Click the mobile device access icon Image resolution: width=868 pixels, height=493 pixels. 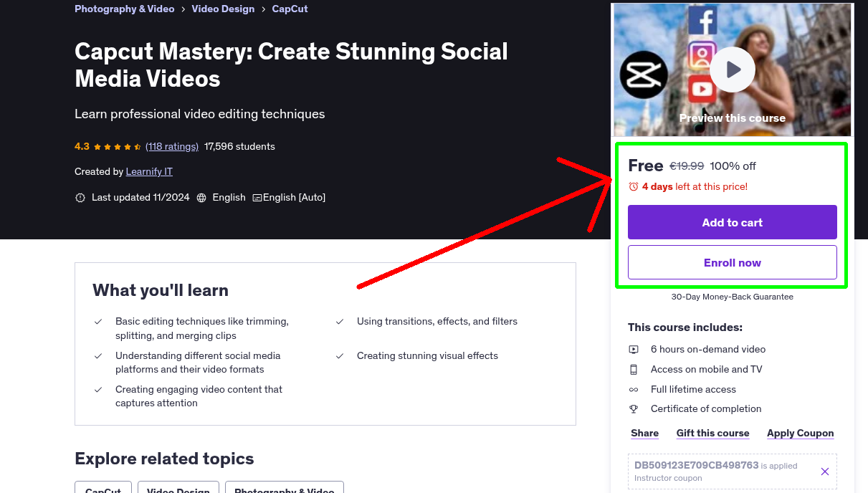coord(634,370)
